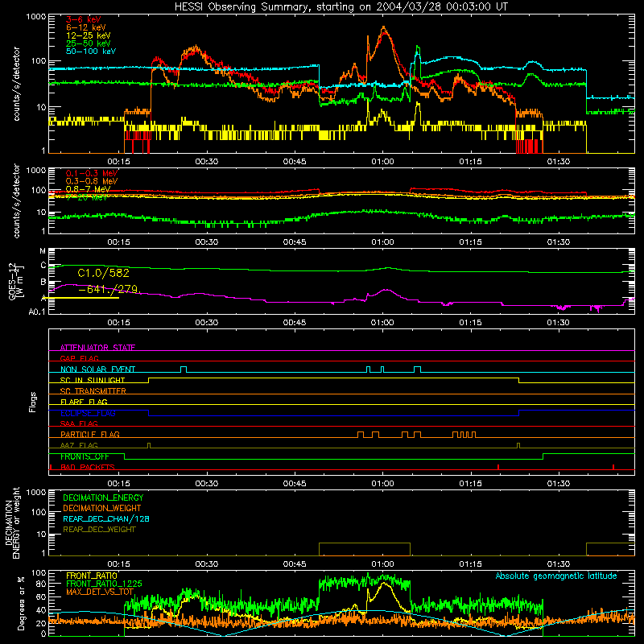Click the HESSI Observing Summary title text
Viewport: 644px width, 644px height.
[x=341, y=6]
